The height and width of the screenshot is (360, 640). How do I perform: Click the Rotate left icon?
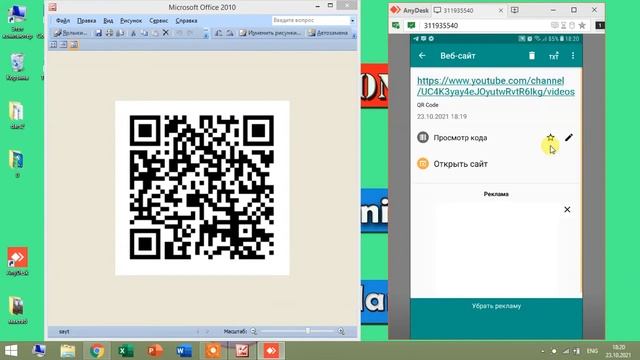tap(219, 33)
